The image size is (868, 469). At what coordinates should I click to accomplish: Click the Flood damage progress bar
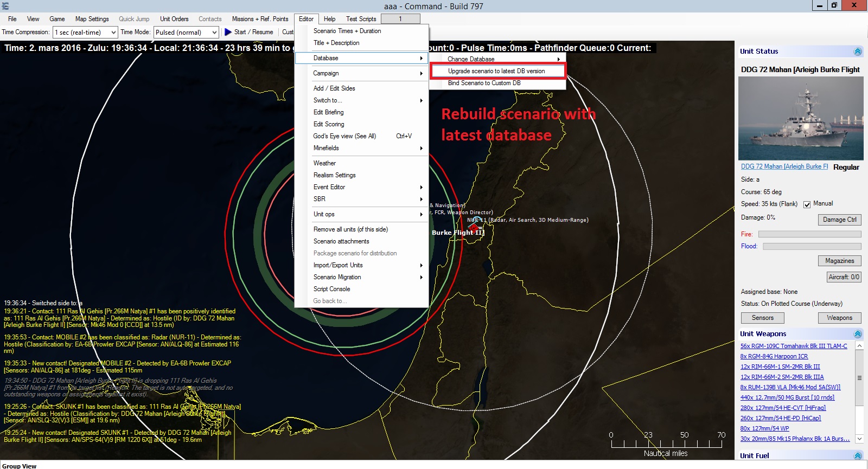coord(812,246)
